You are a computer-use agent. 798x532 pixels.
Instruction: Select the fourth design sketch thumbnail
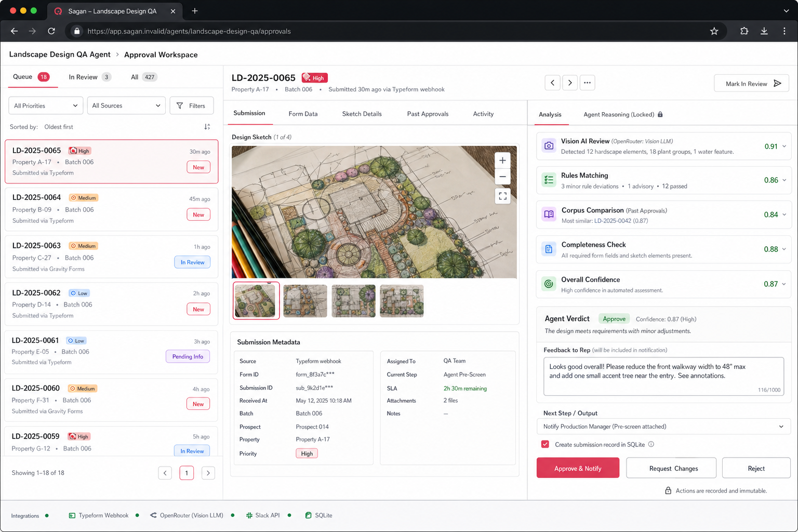tap(402, 301)
